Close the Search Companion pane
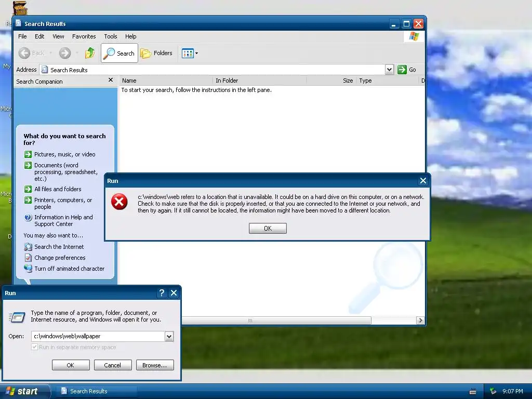532x399 pixels. coord(110,80)
